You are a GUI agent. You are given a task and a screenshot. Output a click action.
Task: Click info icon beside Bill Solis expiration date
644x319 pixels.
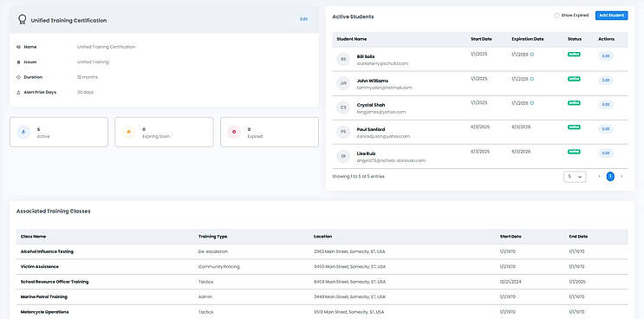coord(532,55)
